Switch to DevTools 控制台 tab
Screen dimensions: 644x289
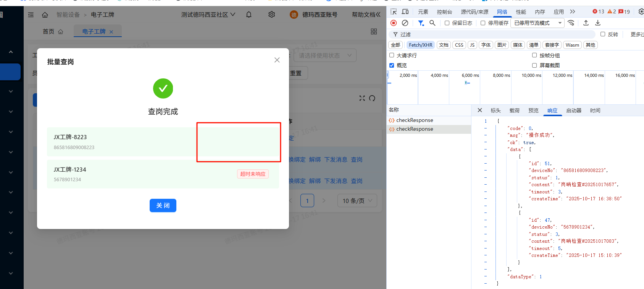click(x=444, y=12)
